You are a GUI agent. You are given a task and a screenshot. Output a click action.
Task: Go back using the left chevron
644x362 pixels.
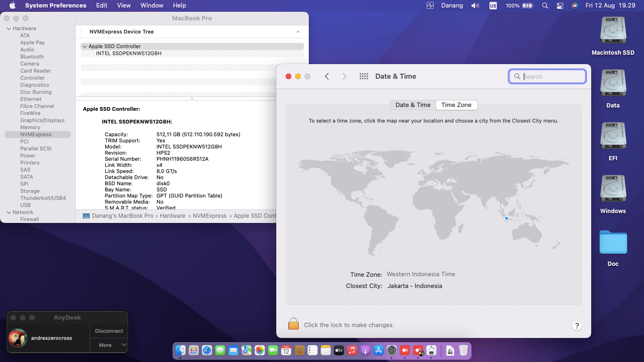(327, 76)
